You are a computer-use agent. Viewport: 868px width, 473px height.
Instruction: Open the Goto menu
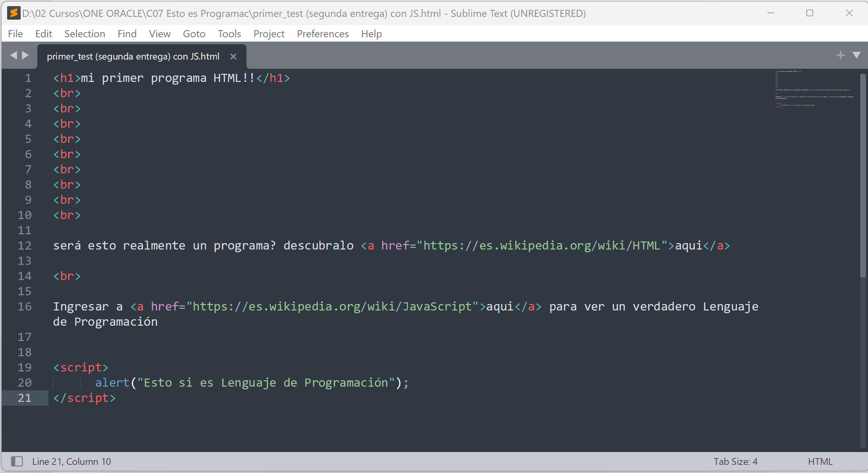point(194,34)
